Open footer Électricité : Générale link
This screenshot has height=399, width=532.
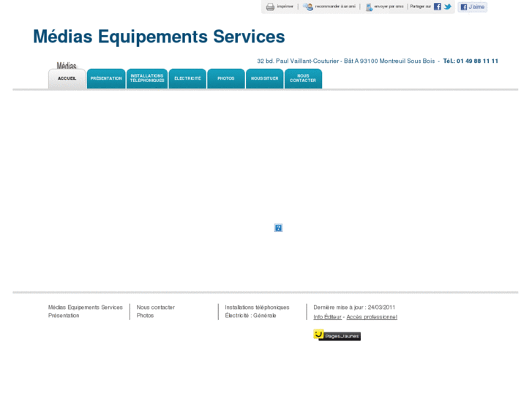pos(250,316)
